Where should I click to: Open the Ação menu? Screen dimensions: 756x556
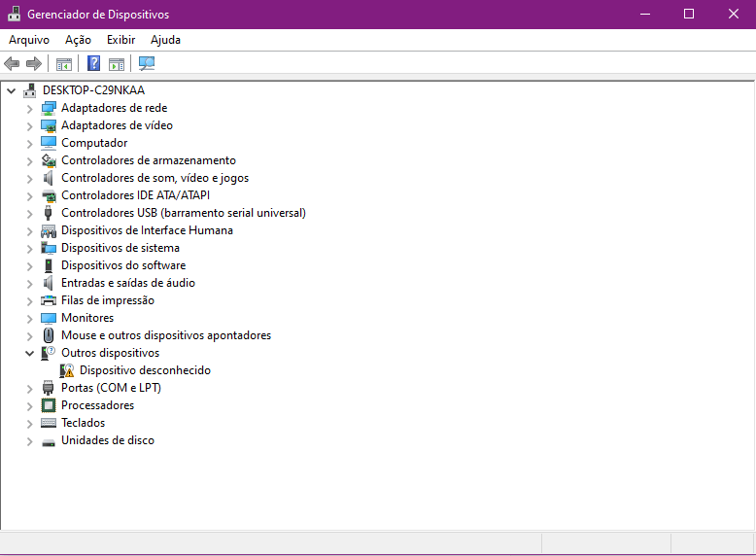[x=78, y=40]
